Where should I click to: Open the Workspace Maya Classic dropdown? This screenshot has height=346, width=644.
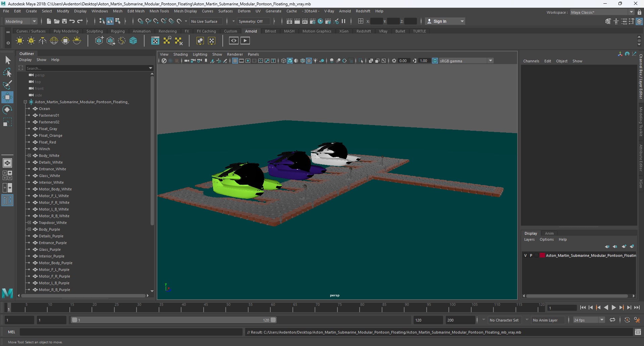(x=602, y=12)
